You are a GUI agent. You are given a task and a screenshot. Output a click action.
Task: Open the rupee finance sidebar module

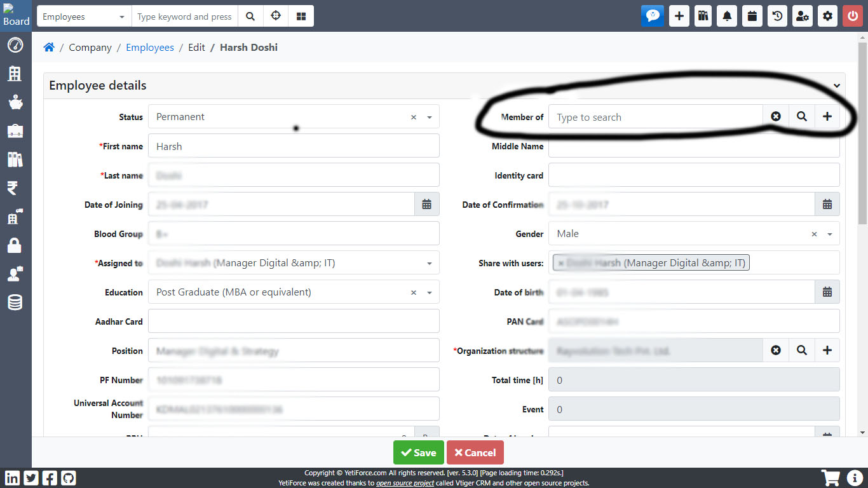(13, 188)
